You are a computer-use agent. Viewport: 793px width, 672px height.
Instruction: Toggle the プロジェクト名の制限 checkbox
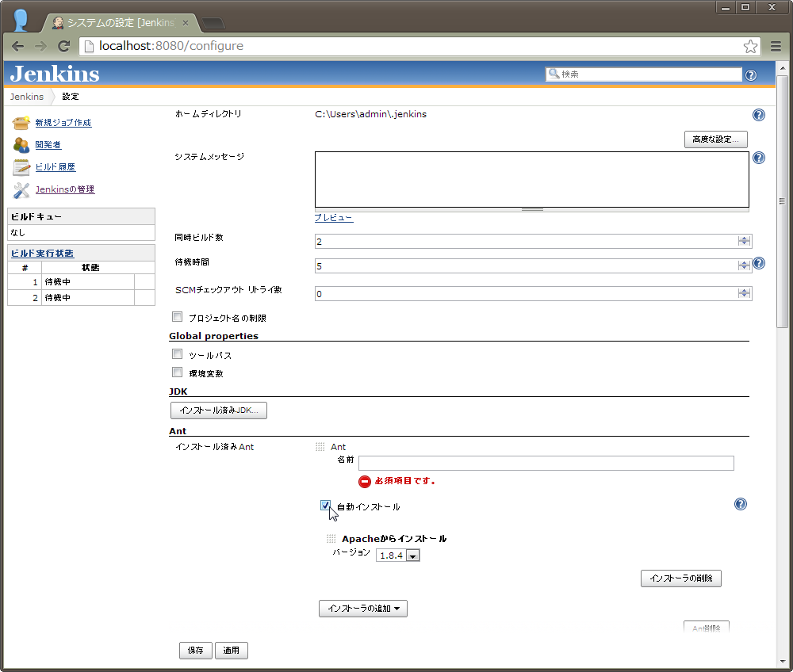tap(177, 317)
